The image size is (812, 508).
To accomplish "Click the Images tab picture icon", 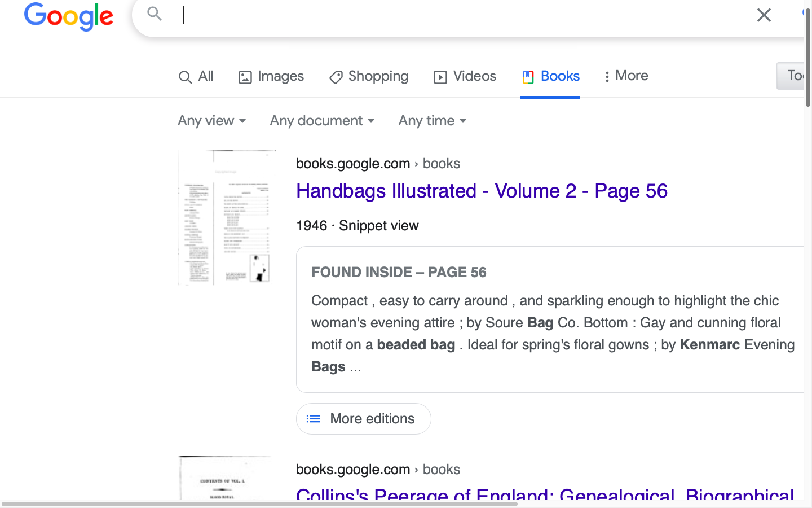I will [x=245, y=77].
